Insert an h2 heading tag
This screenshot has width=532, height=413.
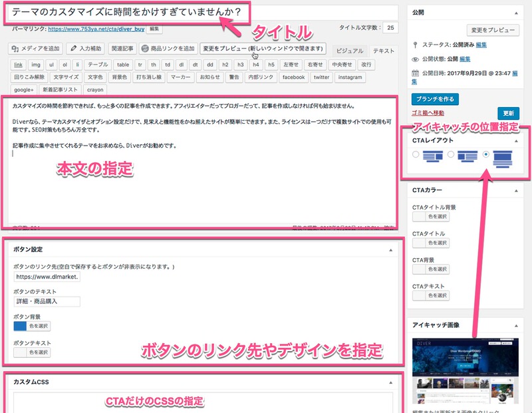click(225, 65)
